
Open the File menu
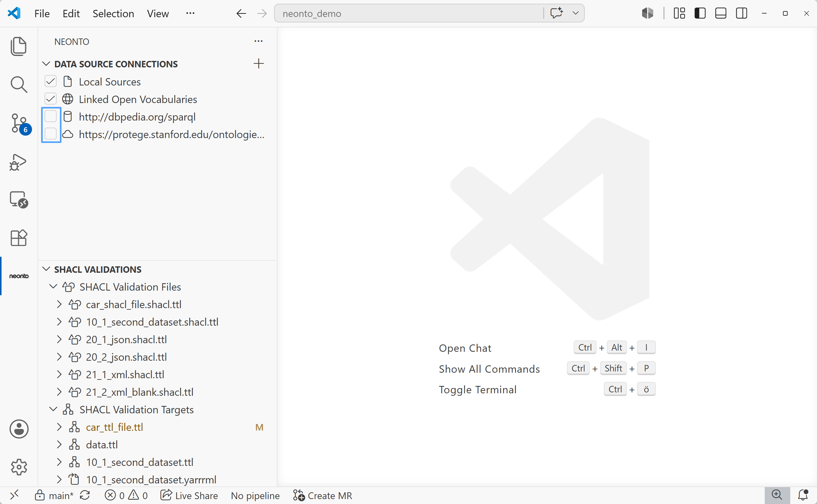42,13
